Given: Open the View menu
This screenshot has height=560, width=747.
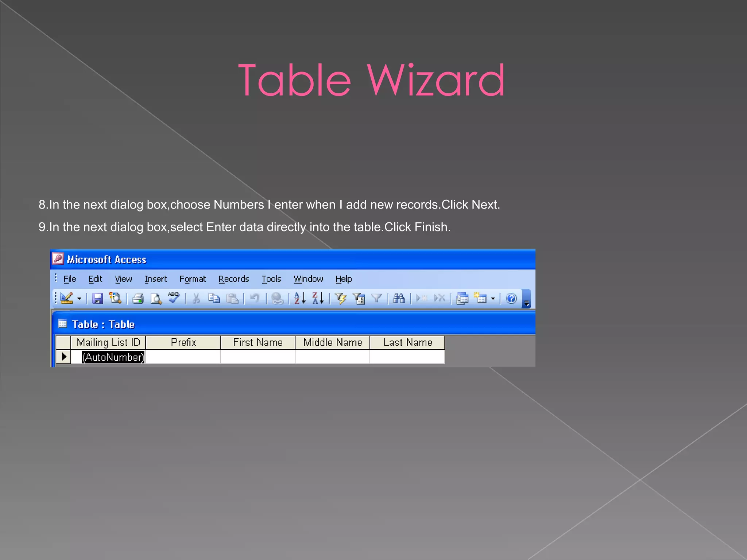Looking at the screenshot, I should point(124,279).
